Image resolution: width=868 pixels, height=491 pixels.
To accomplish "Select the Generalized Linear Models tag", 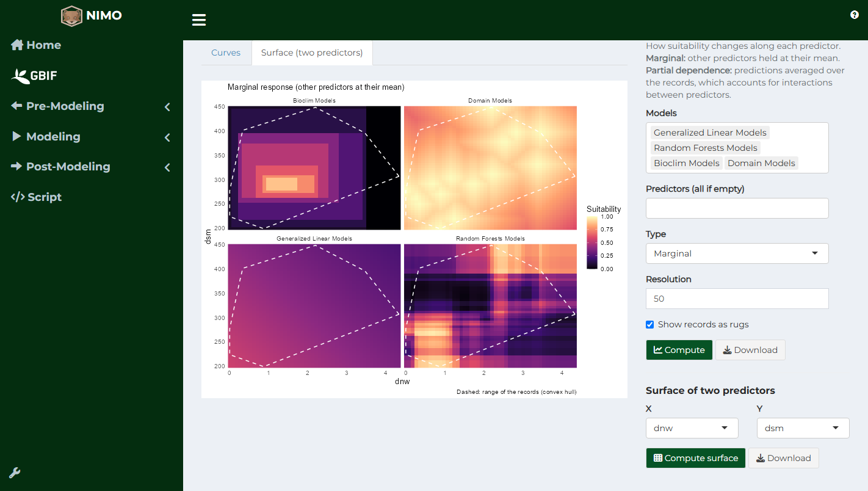I will (x=710, y=133).
